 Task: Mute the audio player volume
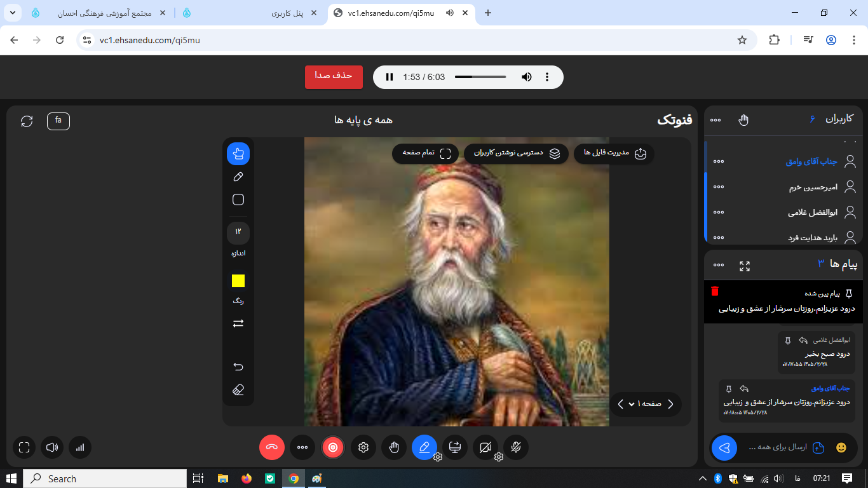[x=527, y=77]
